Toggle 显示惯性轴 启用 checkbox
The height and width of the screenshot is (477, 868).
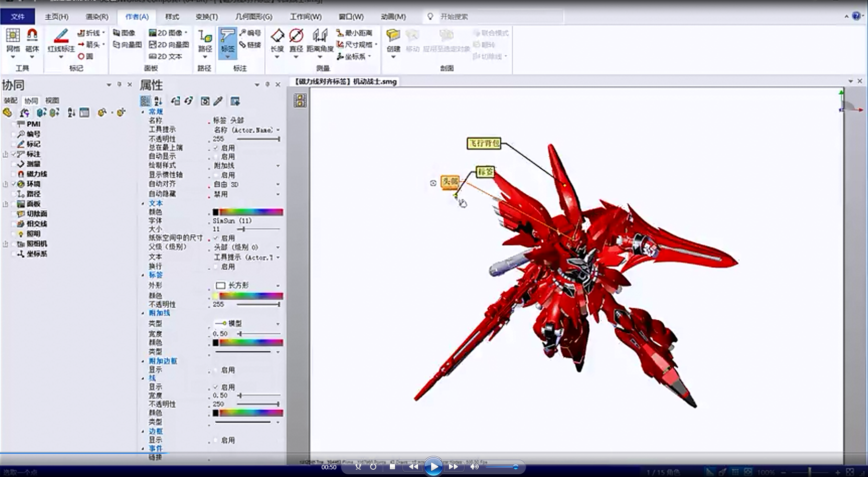[216, 175]
